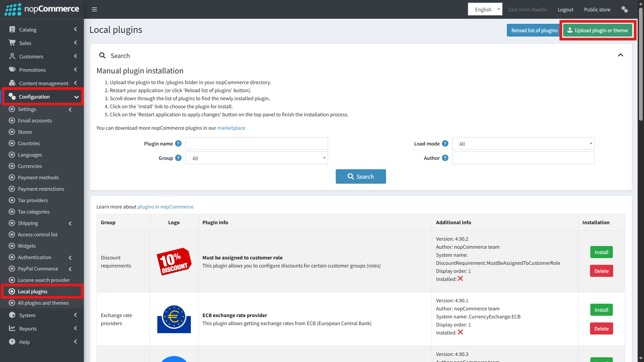644x362 pixels.
Task: Click the Widgets circle icon
Action: 12,246
